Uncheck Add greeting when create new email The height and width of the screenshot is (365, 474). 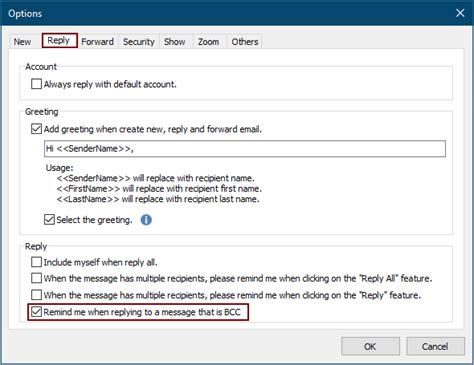tap(36, 129)
